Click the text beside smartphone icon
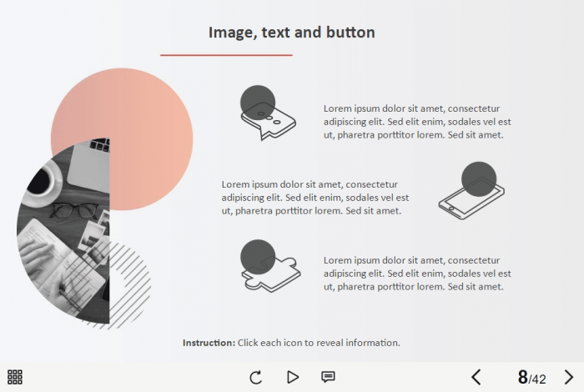584x392 pixels. [315, 198]
